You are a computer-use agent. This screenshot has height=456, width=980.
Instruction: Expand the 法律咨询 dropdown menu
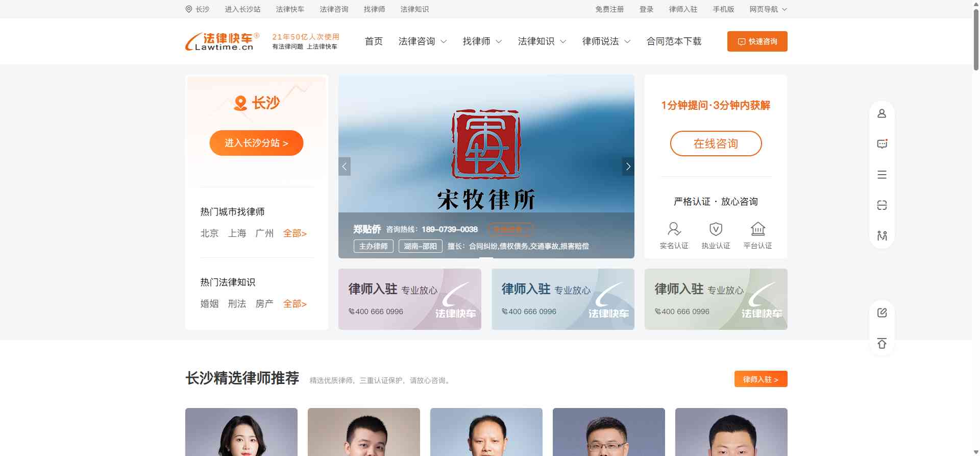point(423,41)
